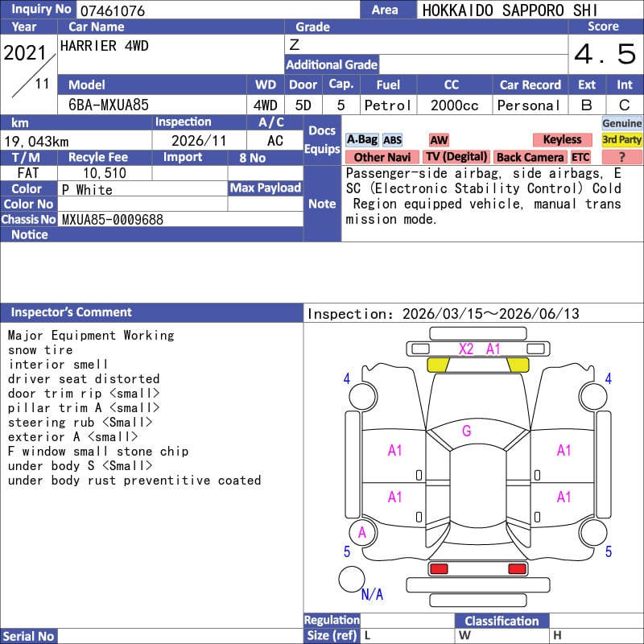Select the chassis number MXUA85-0009688
The image size is (644, 644).
click(x=113, y=219)
